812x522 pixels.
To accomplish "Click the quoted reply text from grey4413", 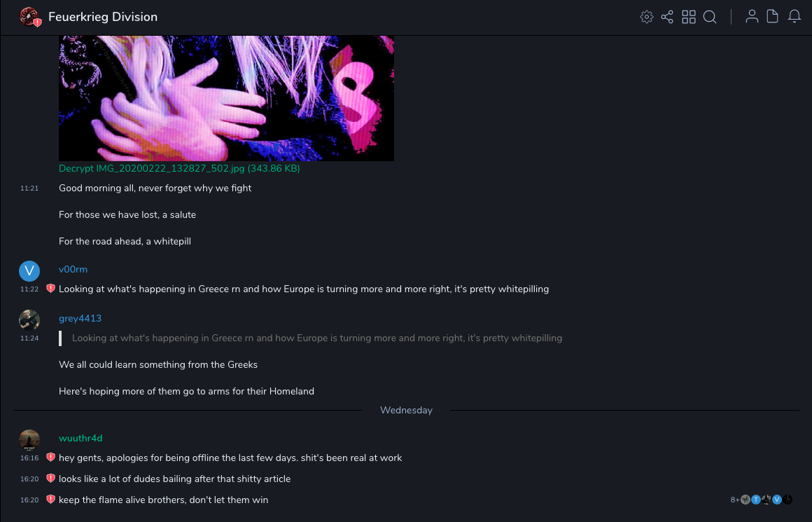I will tap(317, 338).
